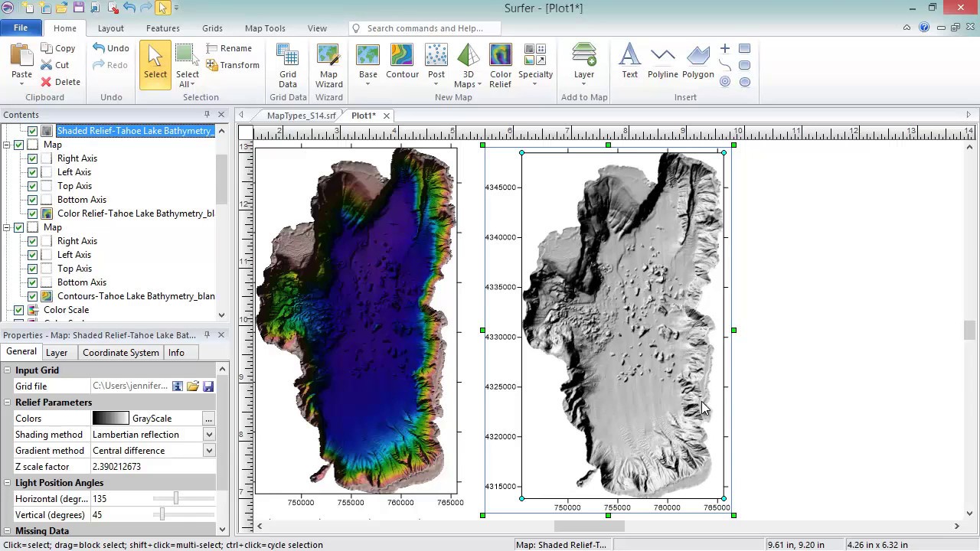Toggle second Map Bottom Axis checkbox

(x=32, y=282)
